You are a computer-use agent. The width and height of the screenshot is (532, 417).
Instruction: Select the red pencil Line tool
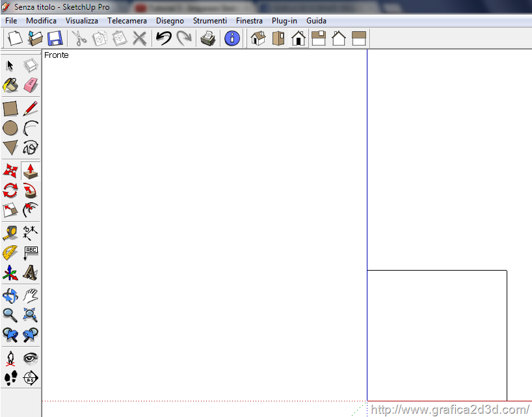(31, 108)
